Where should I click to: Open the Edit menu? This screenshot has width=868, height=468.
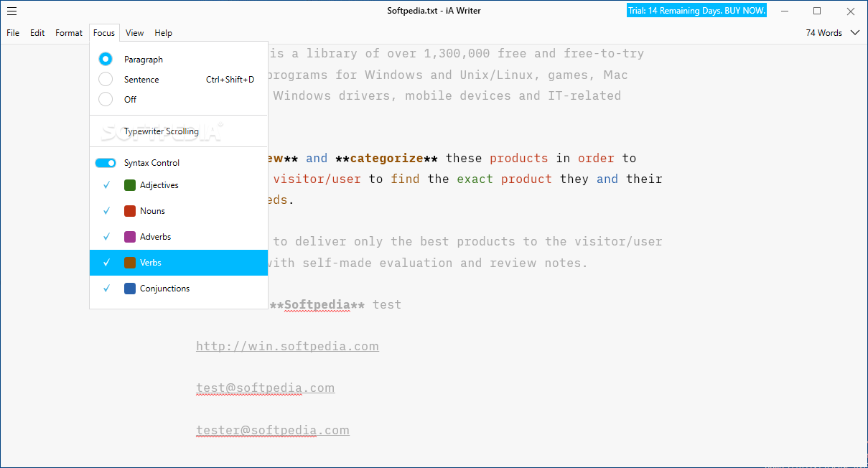point(37,33)
